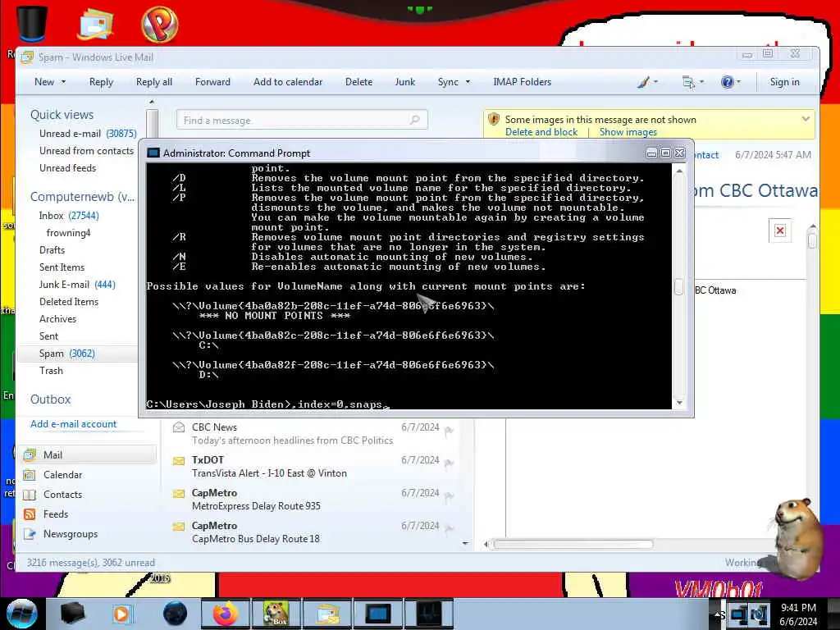This screenshot has width=840, height=630.
Task: Open the Archives folder
Action: pos(57,319)
